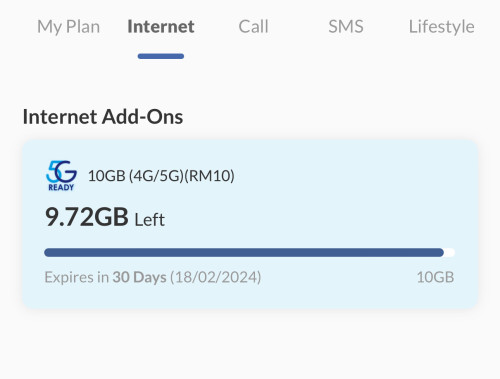Switch to the Internet tab
This screenshot has height=379, width=500.
[x=161, y=26]
